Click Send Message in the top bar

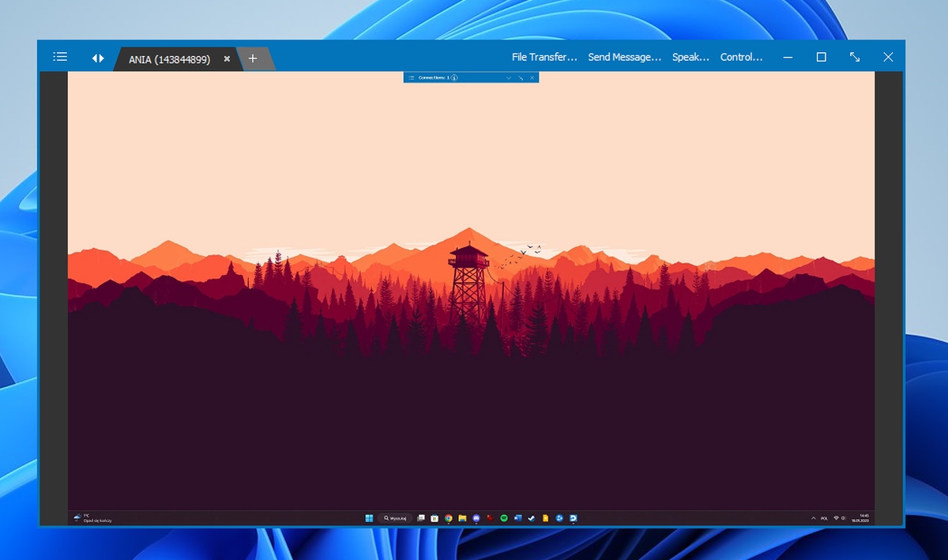pyautogui.click(x=624, y=57)
